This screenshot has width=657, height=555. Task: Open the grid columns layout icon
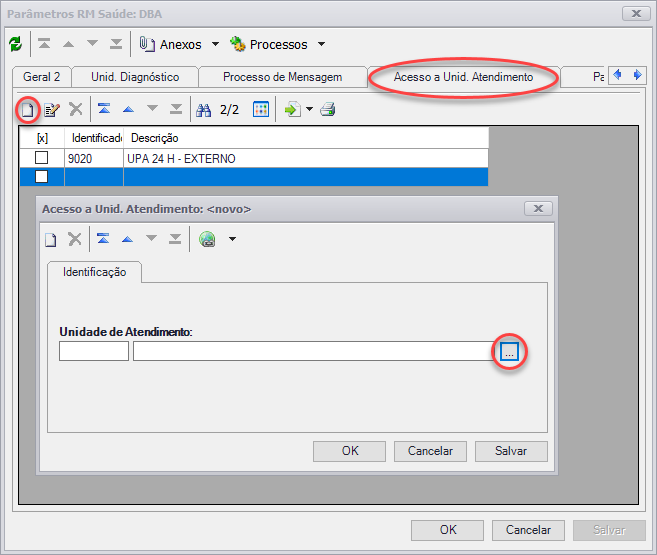pos(261,109)
